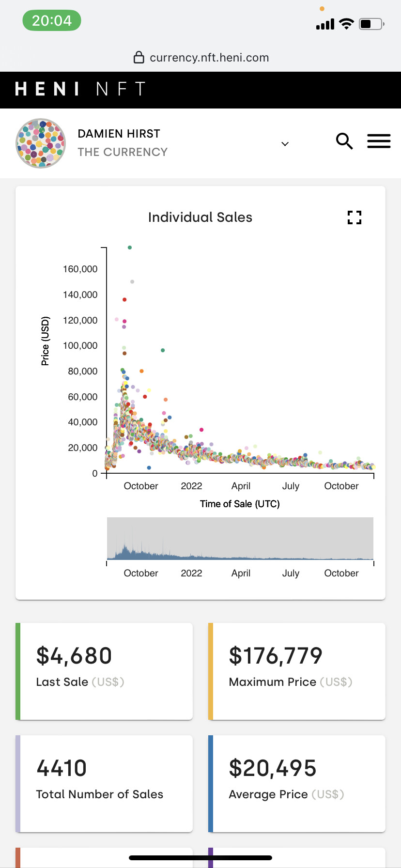Open the $4,680 Last Sale card

pyautogui.click(x=104, y=671)
